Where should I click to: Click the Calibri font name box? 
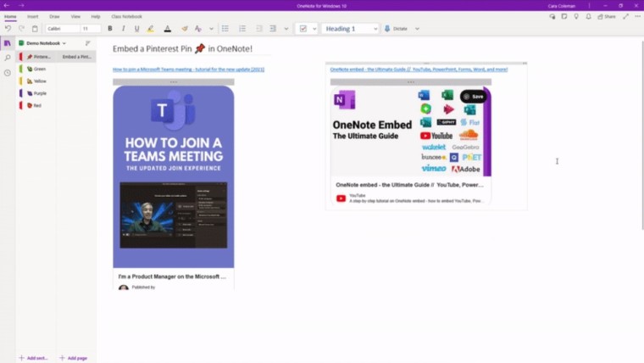pos(63,28)
